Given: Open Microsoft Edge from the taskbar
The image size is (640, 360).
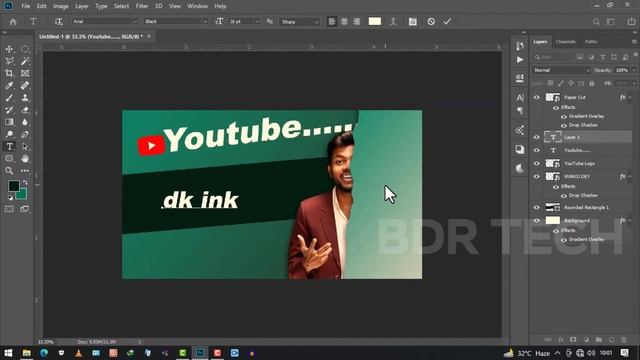Looking at the screenshot, I should point(44,353).
